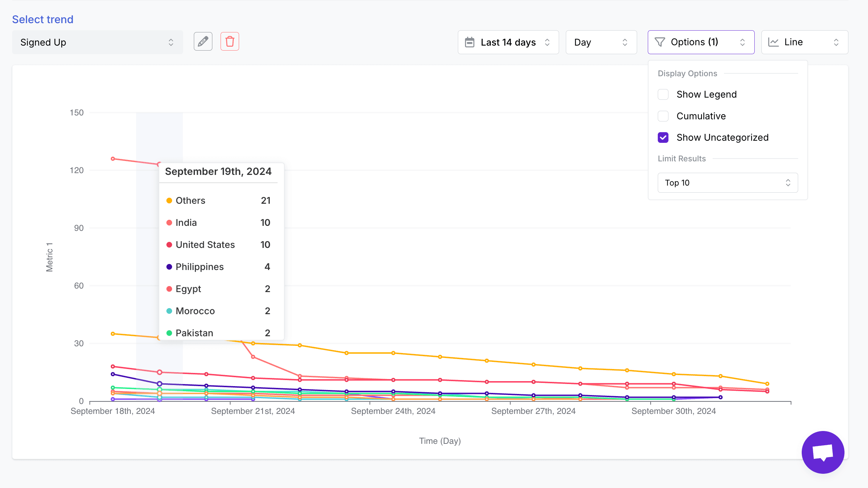
Task: Open the Day interval dropdown
Action: pos(601,42)
